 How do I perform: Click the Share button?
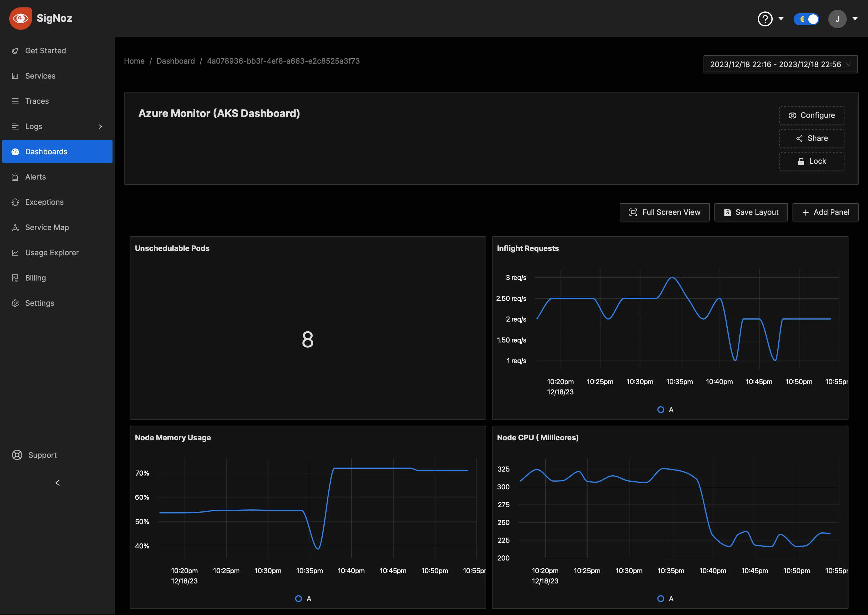(811, 138)
